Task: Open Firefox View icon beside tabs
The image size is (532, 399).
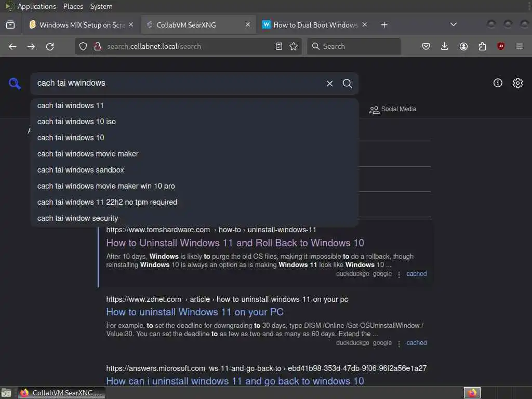Action: point(10,25)
